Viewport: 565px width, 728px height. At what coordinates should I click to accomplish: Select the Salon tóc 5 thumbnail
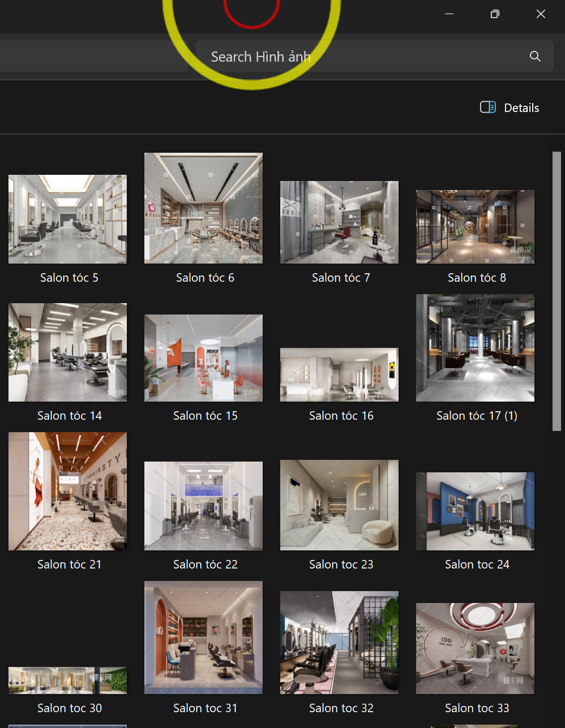pyautogui.click(x=67, y=219)
